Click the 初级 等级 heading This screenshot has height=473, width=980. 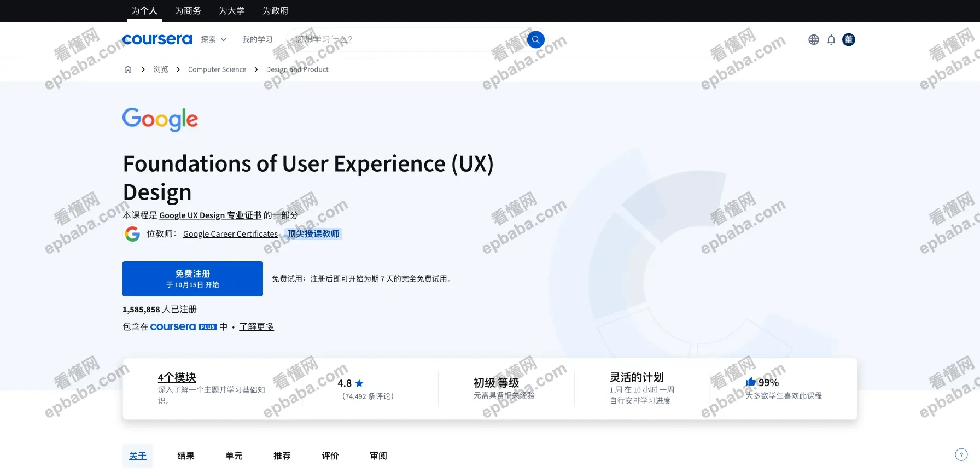[496, 383]
